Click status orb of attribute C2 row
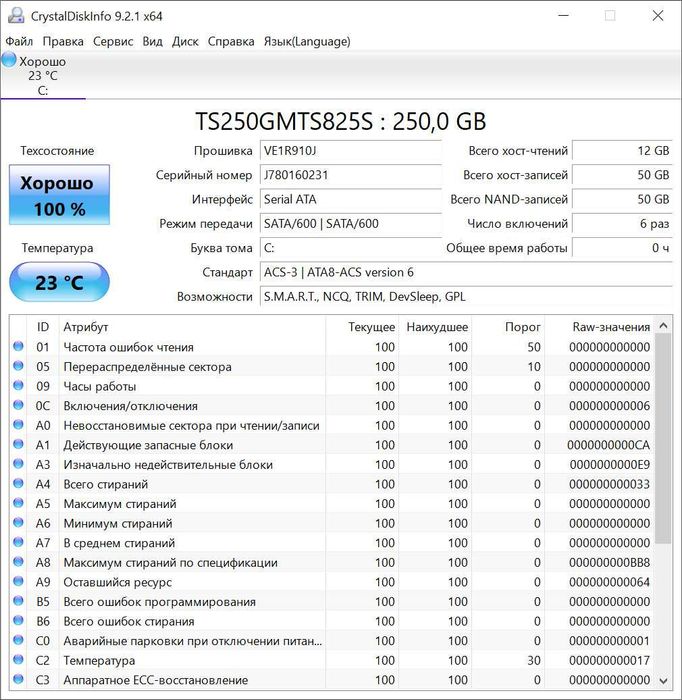Viewport: 682px width, 700px height. click(x=18, y=659)
